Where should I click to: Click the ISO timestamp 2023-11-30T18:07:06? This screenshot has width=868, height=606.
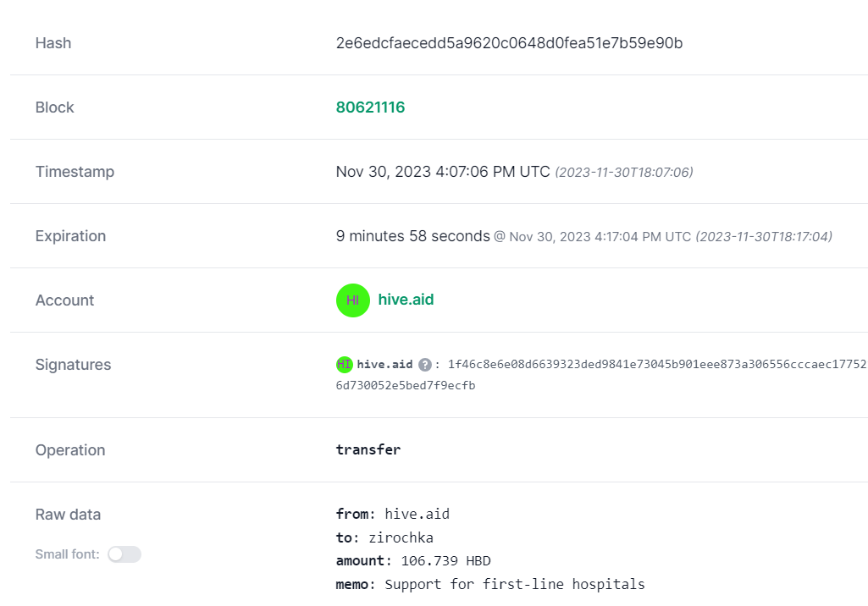[624, 172]
